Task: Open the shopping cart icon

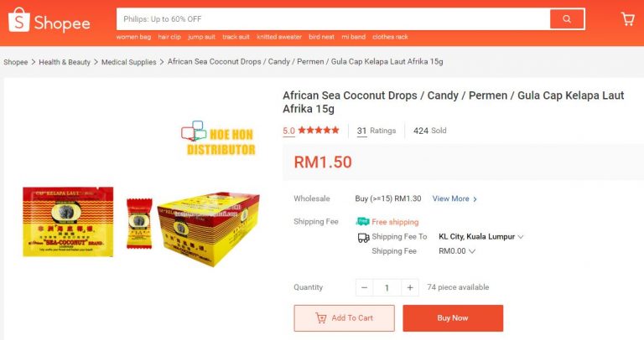Action: (x=627, y=19)
